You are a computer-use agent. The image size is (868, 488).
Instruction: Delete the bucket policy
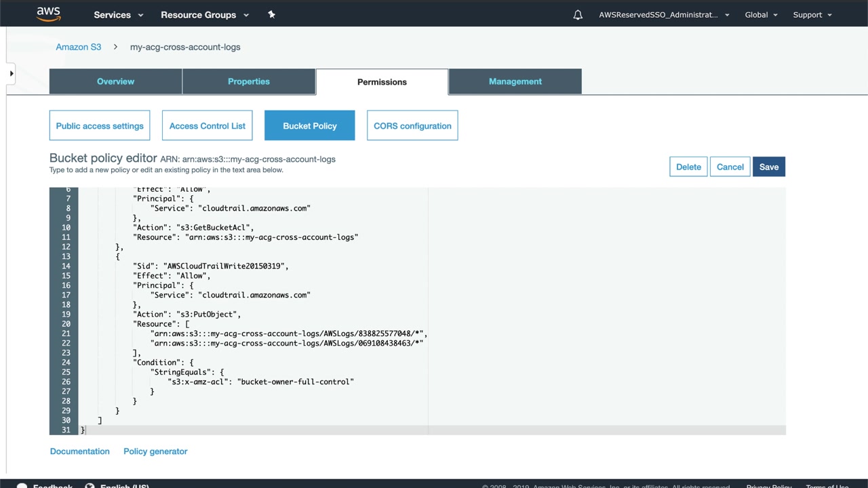coord(688,167)
